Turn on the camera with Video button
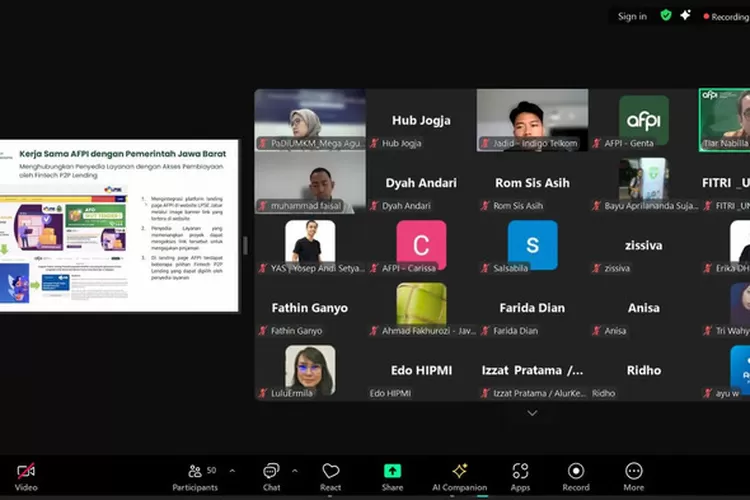750x500 pixels. coord(26,475)
